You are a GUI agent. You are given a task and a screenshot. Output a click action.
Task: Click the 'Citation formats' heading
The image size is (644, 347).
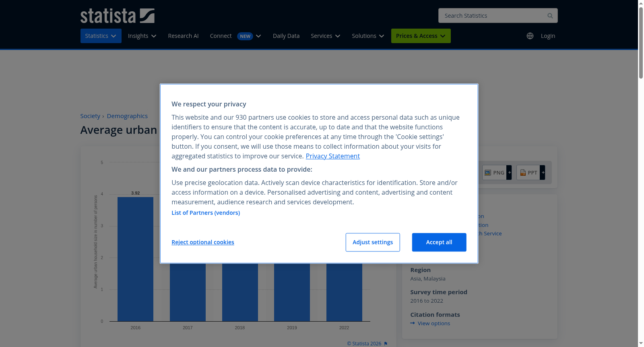(435, 315)
